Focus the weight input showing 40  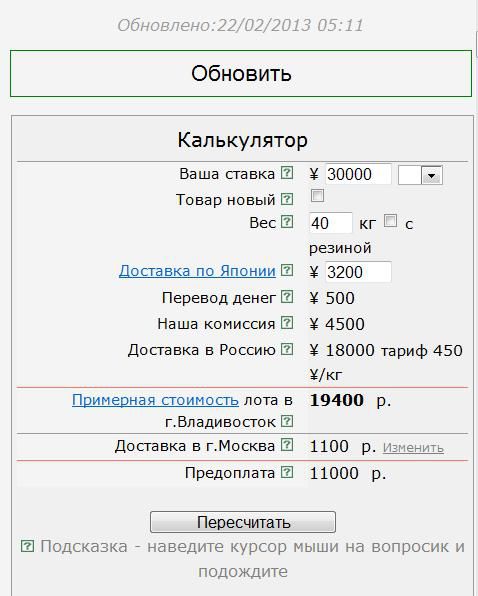pos(331,223)
